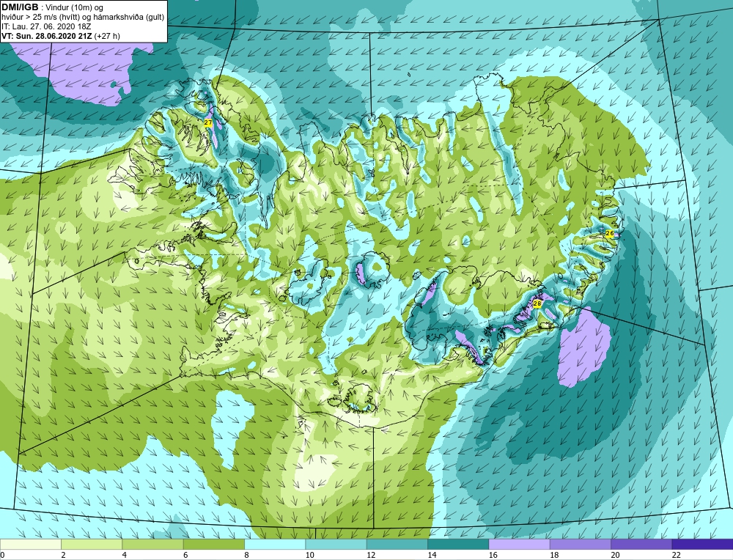Screen dimensions: 733x560
Task: Click the yellow gust marker showing 26
Action: point(610,233)
